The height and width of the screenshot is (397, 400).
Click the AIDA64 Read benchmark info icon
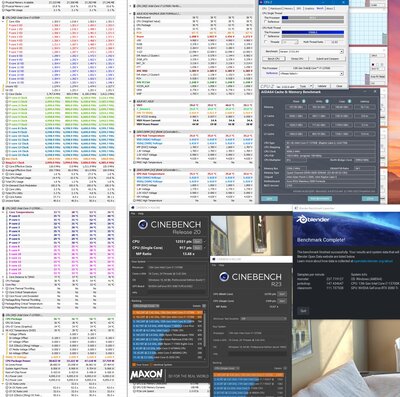pos(304,101)
